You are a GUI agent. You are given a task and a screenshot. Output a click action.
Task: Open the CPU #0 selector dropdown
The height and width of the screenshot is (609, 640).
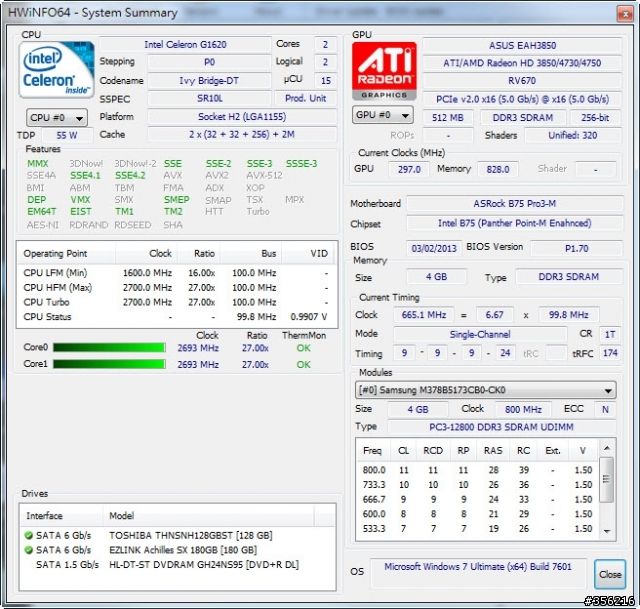[x=57, y=118]
